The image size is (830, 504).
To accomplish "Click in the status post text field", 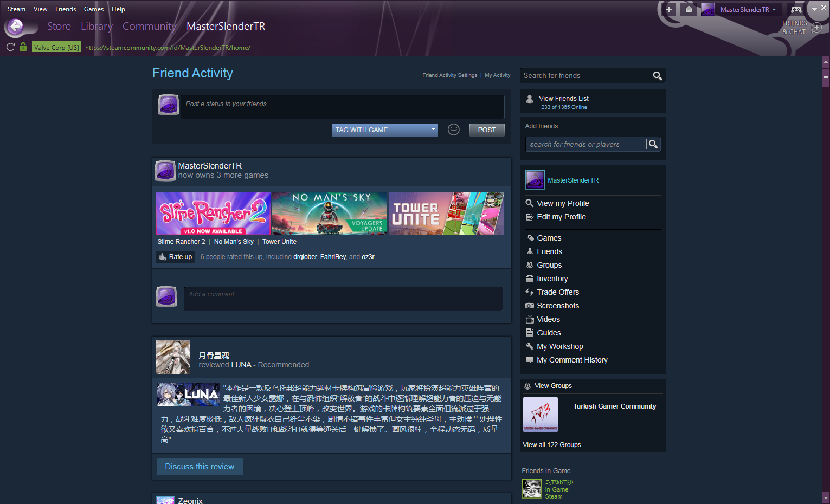I will point(342,107).
